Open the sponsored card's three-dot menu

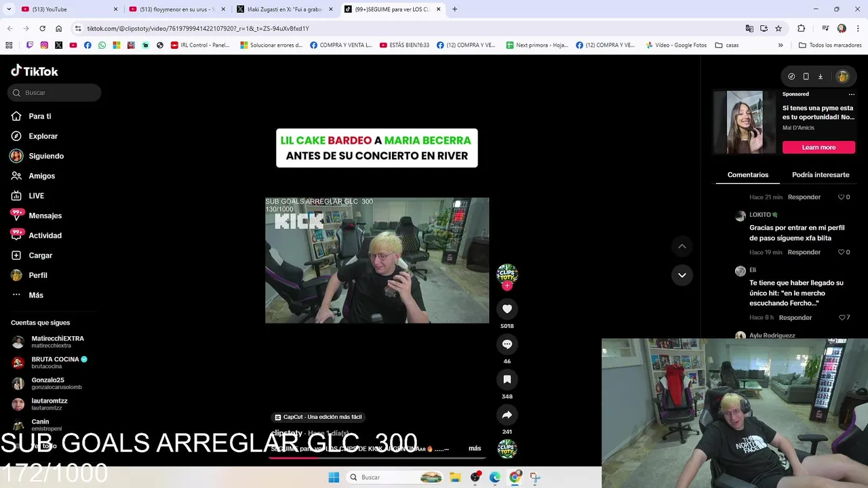tap(852, 94)
